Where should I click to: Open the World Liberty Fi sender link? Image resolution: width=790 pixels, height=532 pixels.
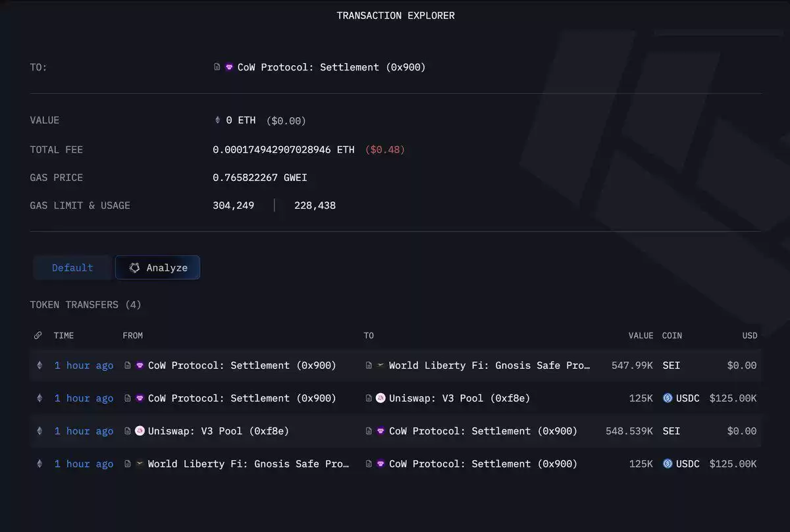(249, 464)
